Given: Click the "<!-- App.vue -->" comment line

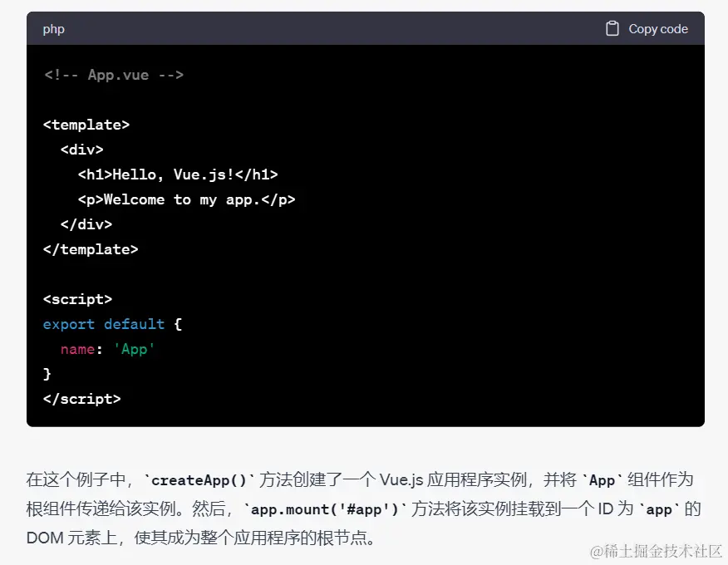Looking at the screenshot, I should click(x=114, y=75).
